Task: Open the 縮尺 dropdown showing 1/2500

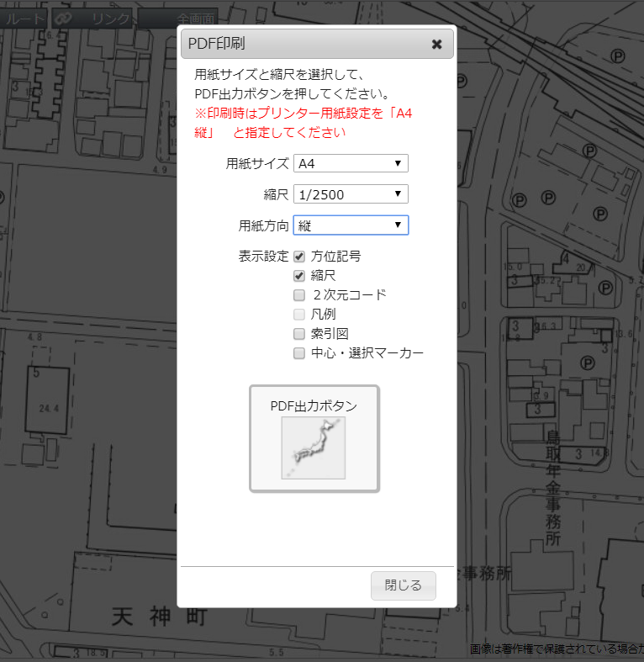Action: click(351, 194)
